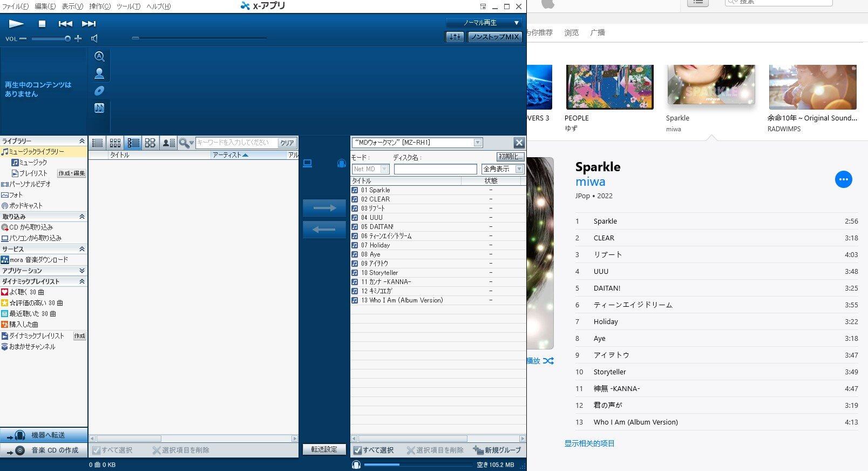The width and height of the screenshot is (868, 471).
Task: Skip to the previous track
Action: [66, 24]
